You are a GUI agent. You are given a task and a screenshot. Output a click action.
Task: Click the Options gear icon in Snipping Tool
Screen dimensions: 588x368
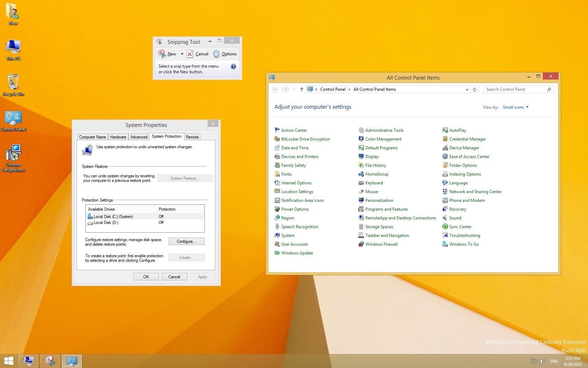pyautogui.click(x=217, y=54)
